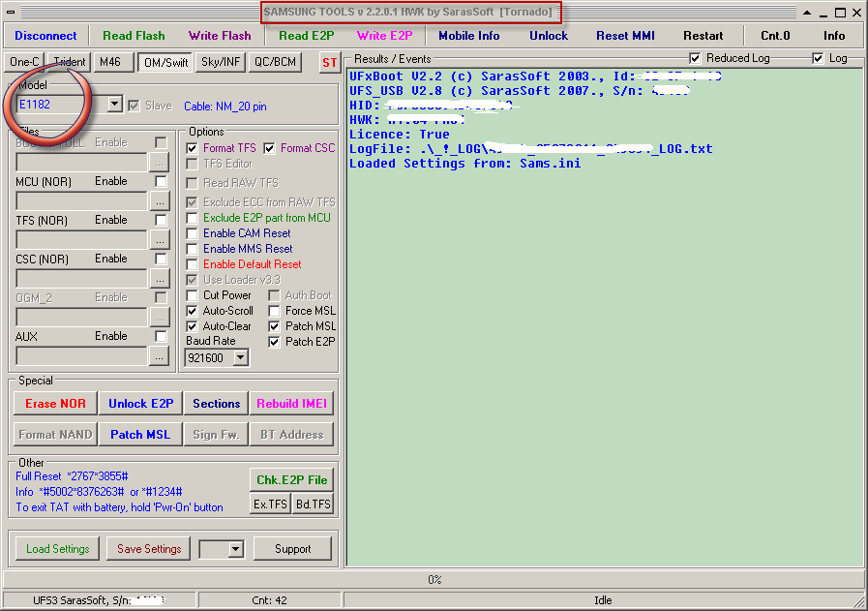Open the Baud Rate 921600 dropdown
Screen dimensions: 868x611
[240, 358]
